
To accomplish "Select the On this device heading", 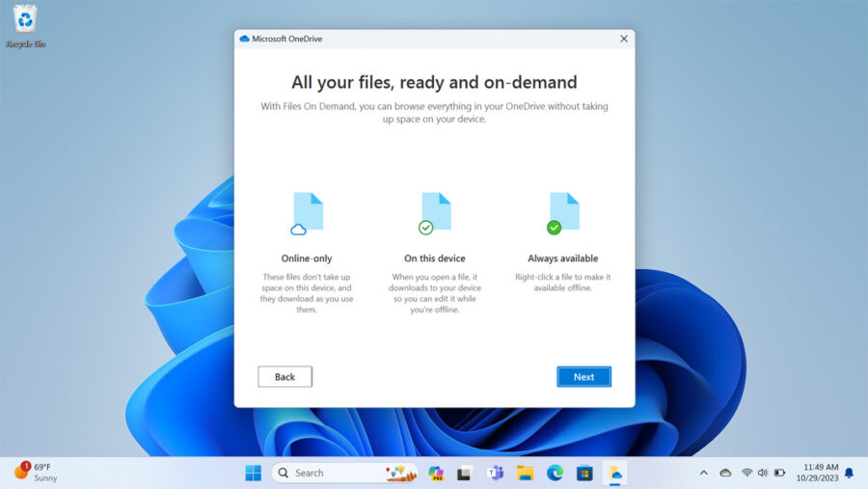I will point(435,258).
